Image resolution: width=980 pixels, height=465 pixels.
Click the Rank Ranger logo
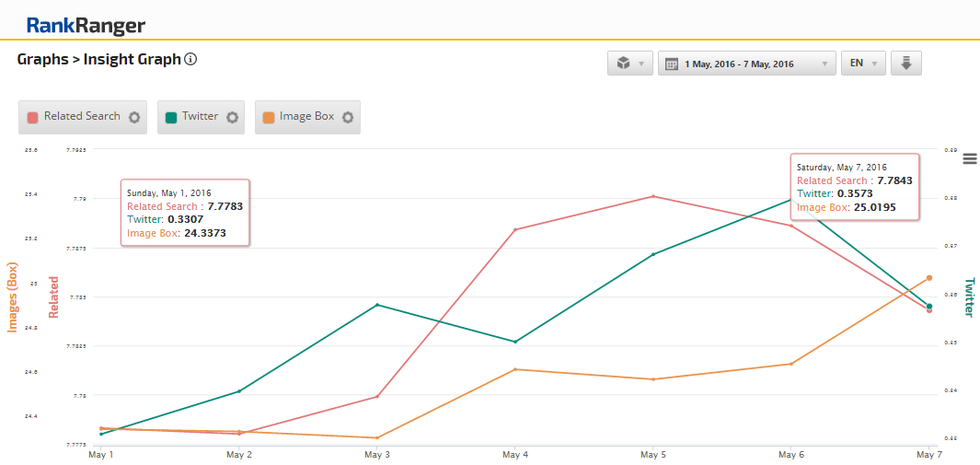[x=86, y=26]
